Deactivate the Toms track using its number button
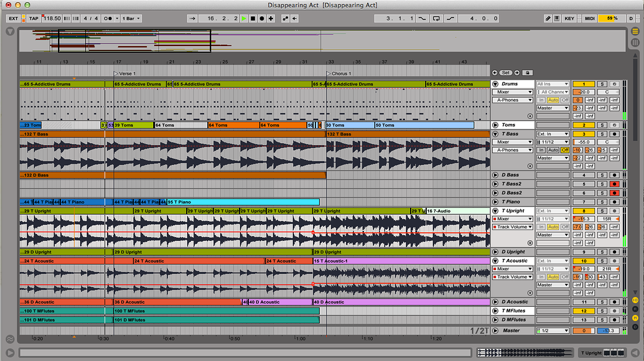Image resolution: width=644 pixels, height=361 pixels. (584, 125)
